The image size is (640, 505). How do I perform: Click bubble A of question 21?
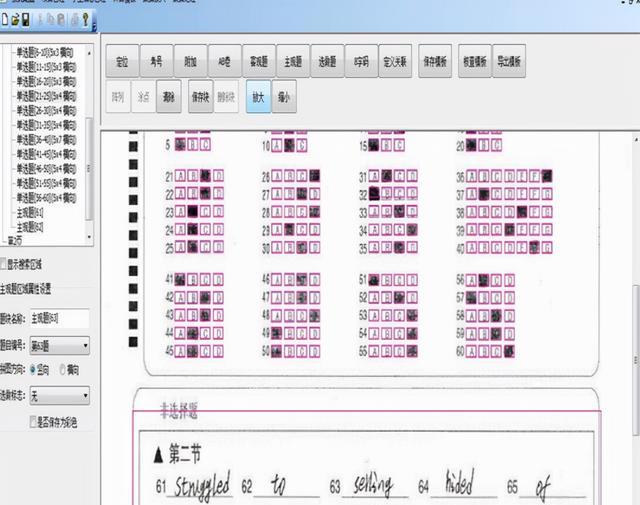(180, 176)
